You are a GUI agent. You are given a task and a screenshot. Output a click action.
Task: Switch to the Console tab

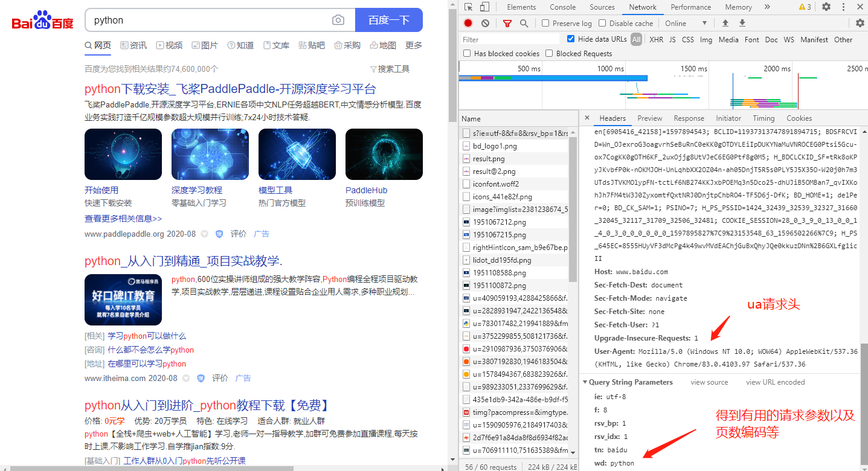[562, 7]
